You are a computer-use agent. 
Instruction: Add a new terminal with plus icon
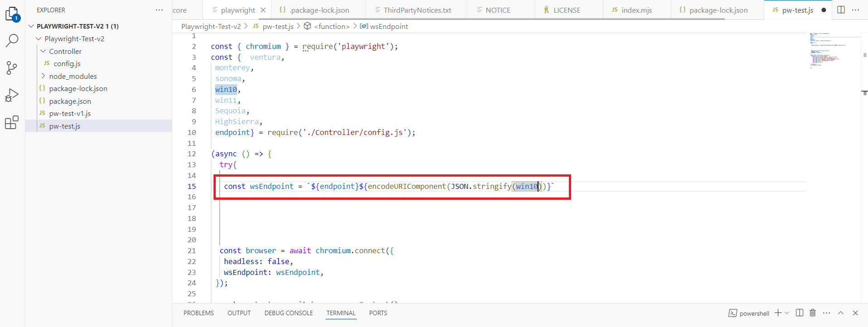point(778,313)
